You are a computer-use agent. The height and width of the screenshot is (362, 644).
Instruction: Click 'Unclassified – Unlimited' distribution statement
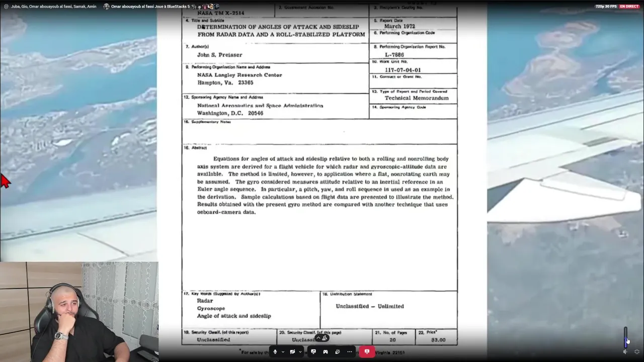(x=370, y=306)
